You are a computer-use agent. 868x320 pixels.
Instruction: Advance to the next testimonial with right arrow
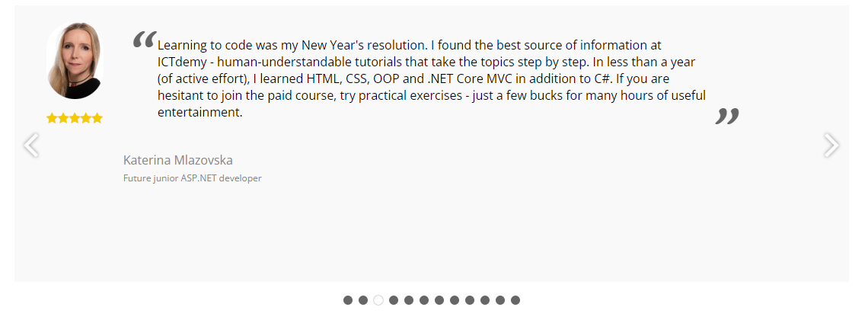(x=831, y=145)
